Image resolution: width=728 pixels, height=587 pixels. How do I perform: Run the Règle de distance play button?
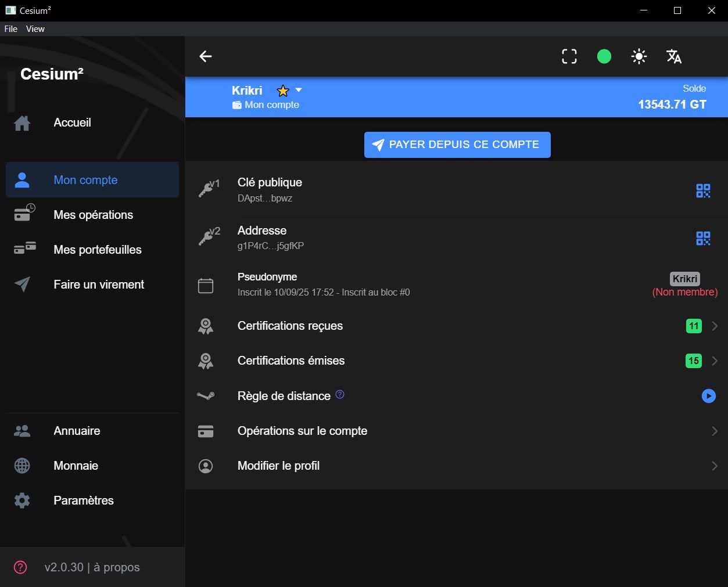coord(708,396)
